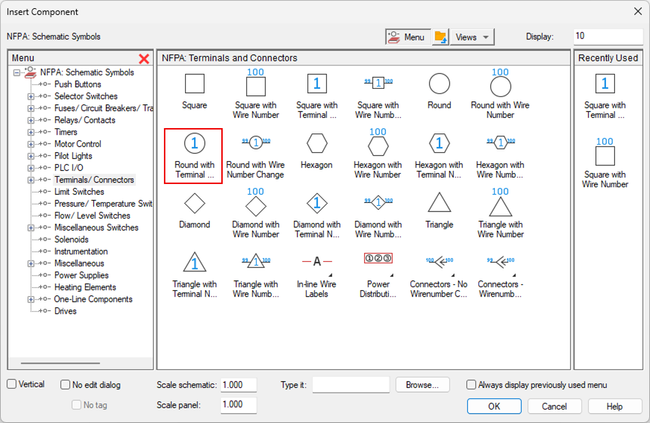
Task: Click the Menu toggle button
Action: click(407, 37)
